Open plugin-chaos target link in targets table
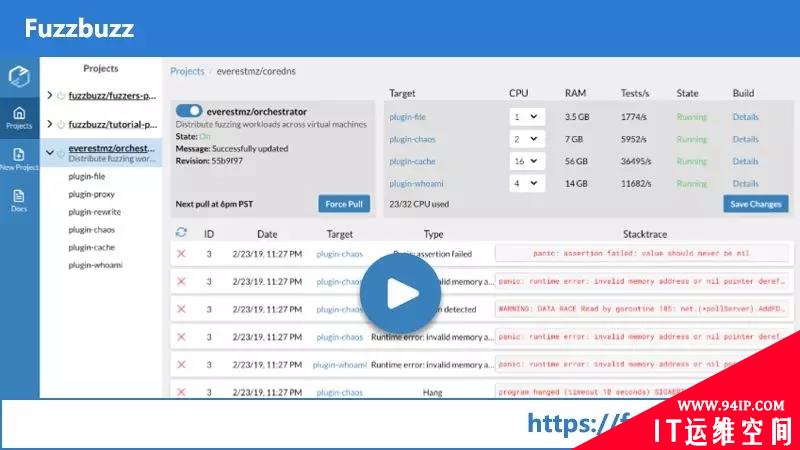The image size is (800, 450). click(412, 139)
